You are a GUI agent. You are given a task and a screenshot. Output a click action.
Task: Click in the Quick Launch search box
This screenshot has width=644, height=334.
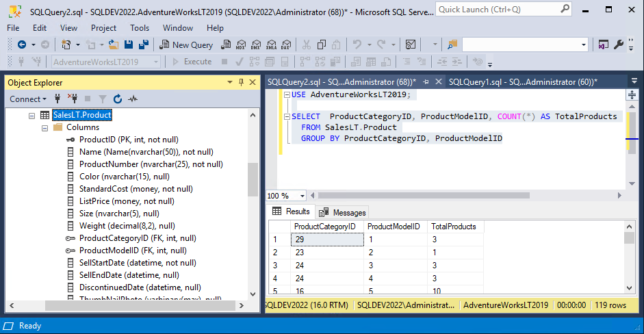(x=504, y=9)
